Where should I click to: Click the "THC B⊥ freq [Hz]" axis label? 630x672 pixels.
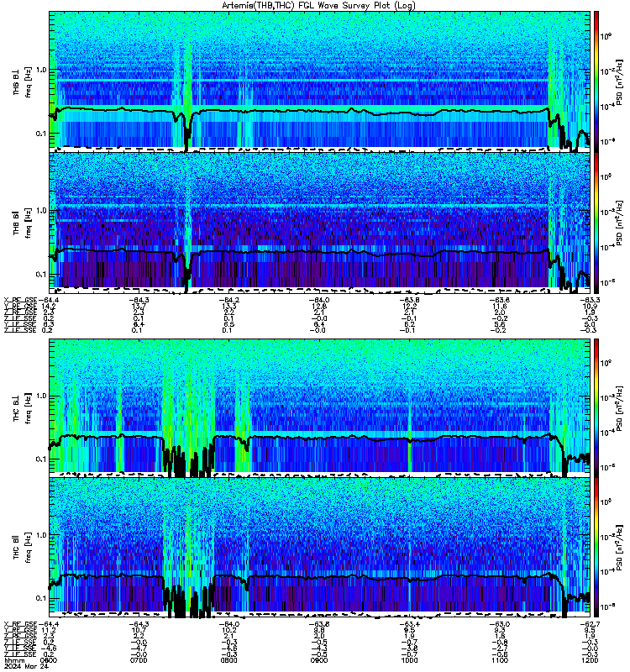pyautogui.click(x=22, y=408)
